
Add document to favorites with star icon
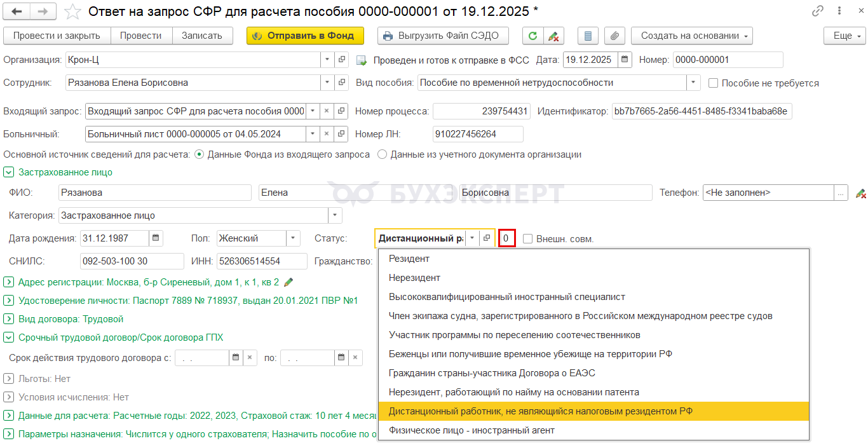[x=73, y=11]
